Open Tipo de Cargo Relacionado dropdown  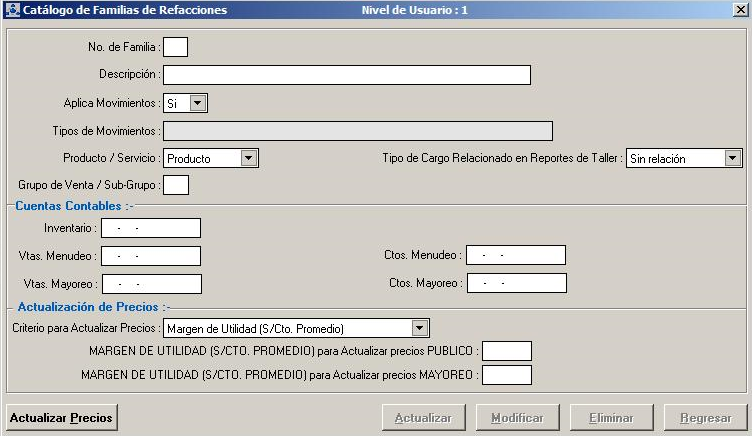point(733,158)
